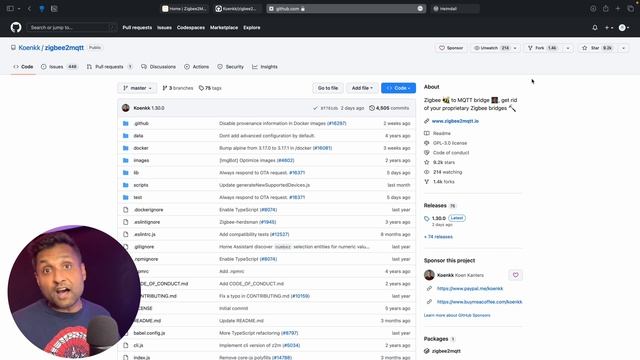Open the Code of conduct link
The width and height of the screenshot is (640, 360).
point(451,153)
